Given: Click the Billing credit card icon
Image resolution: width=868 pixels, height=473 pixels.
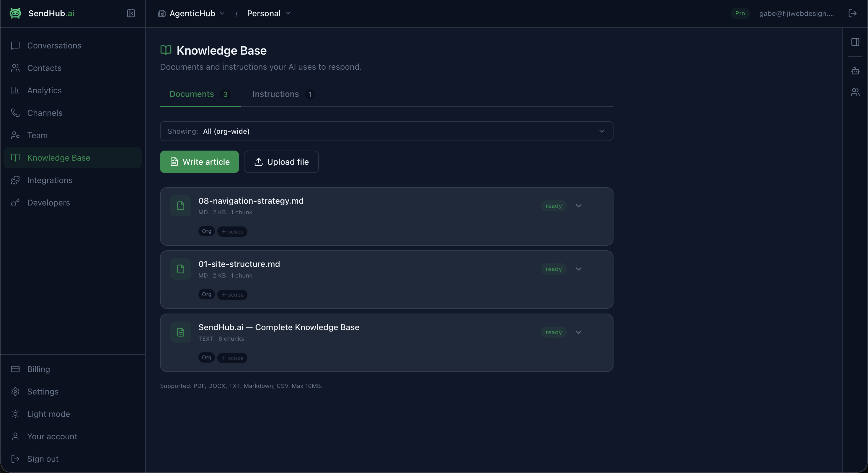Looking at the screenshot, I should [x=15, y=369].
